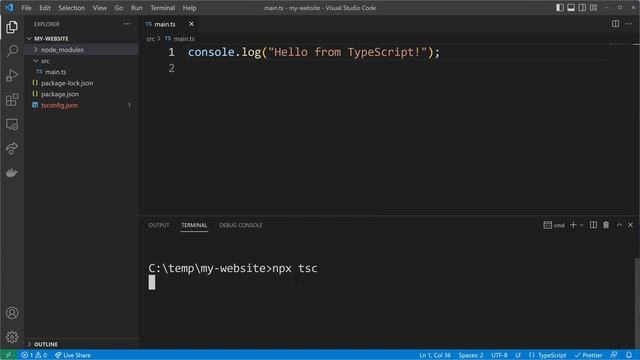Click Ln 1, Col 36 cursor position
This screenshot has width=640, height=360.
pos(435,355)
